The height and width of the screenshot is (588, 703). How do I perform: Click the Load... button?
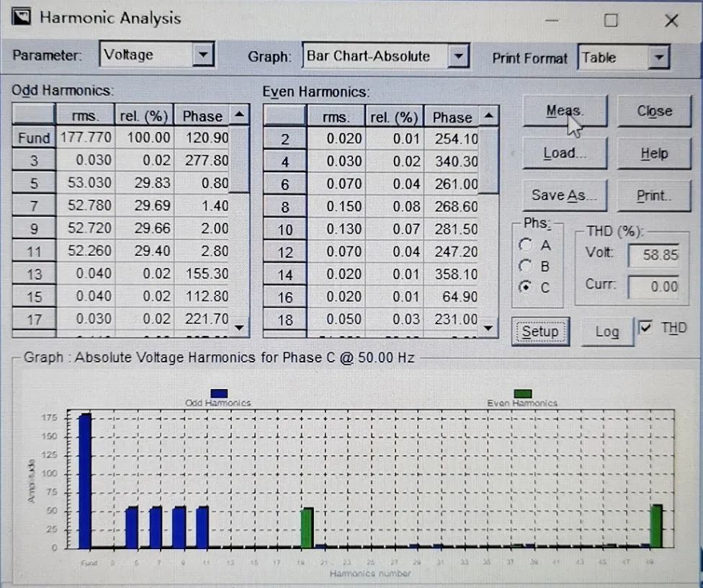pyautogui.click(x=565, y=153)
